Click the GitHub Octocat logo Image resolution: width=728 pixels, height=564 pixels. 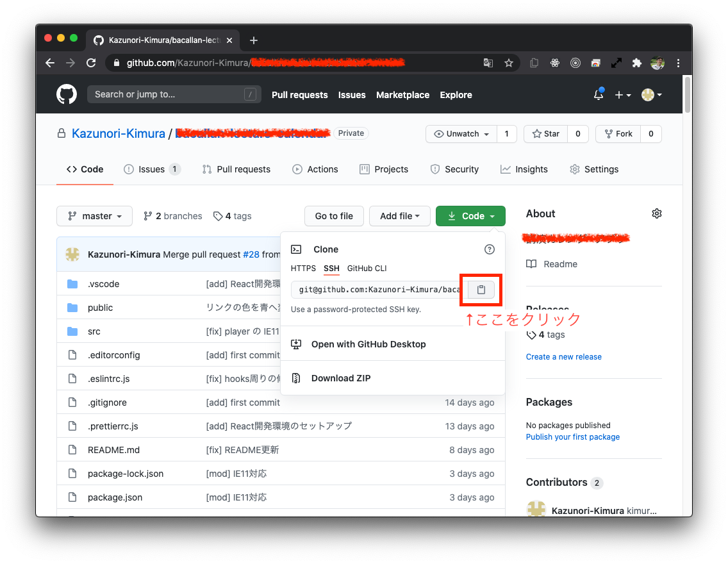[x=67, y=94]
